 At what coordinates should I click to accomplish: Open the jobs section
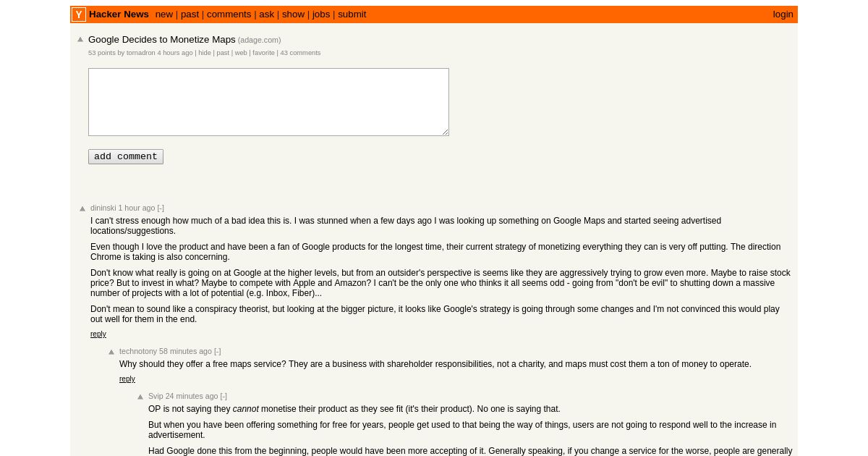pyautogui.click(x=321, y=14)
